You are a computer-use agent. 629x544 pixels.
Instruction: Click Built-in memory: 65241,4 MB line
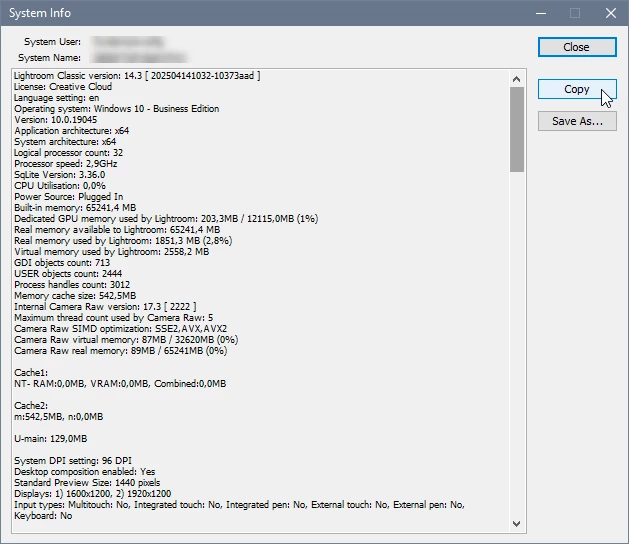click(x=75, y=208)
